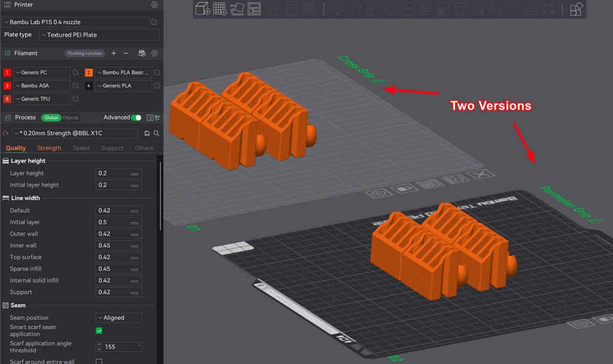Open the printer preset dropdown Bambu Lab P1S
613x364 pixels.
click(x=75, y=22)
